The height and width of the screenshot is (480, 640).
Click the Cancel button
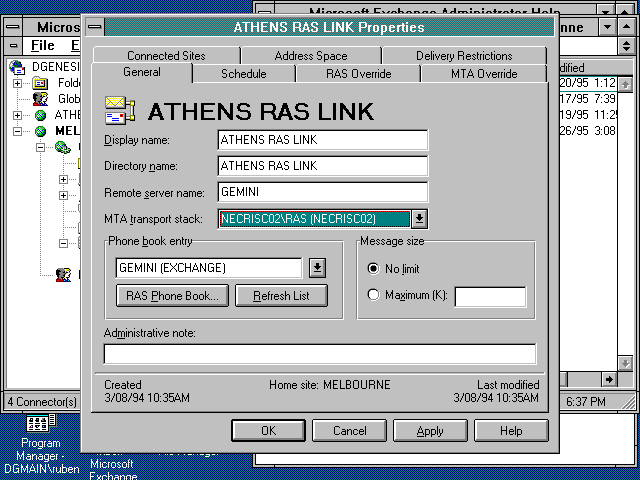[x=349, y=431]
